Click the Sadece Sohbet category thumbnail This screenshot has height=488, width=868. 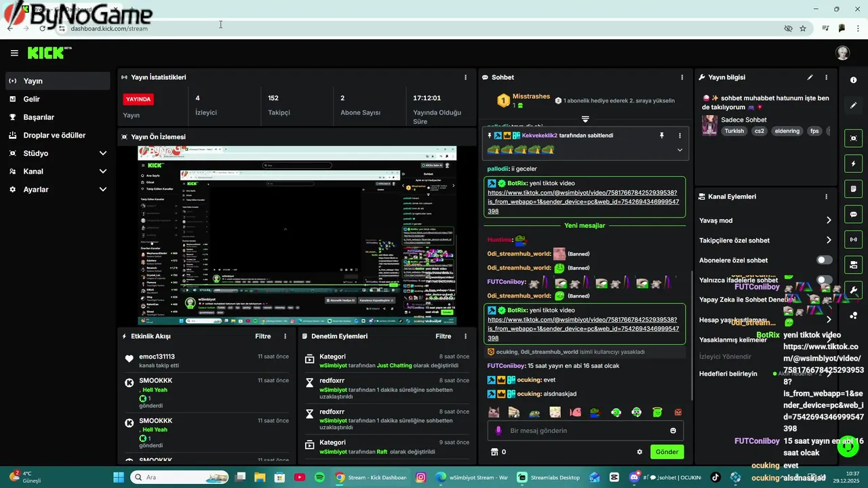pyautogui.click(x=709, y=125)
